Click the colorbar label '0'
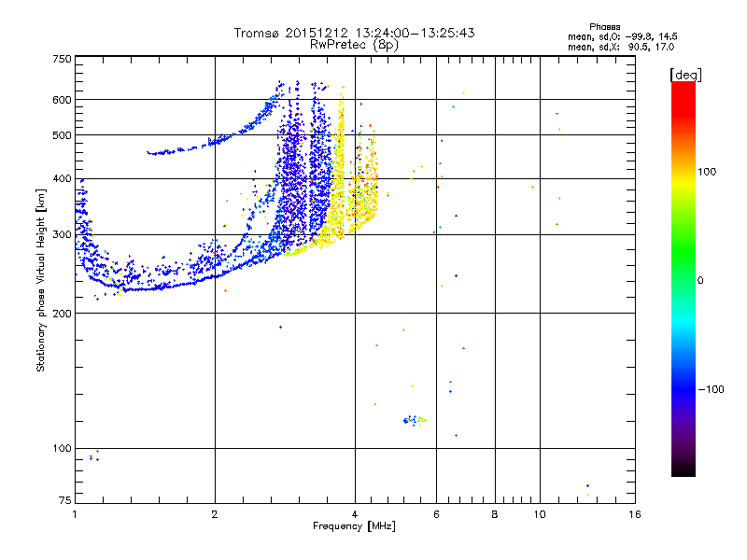Screen dimensions: 747x560 pyautogui.click(x=700, y=281)
